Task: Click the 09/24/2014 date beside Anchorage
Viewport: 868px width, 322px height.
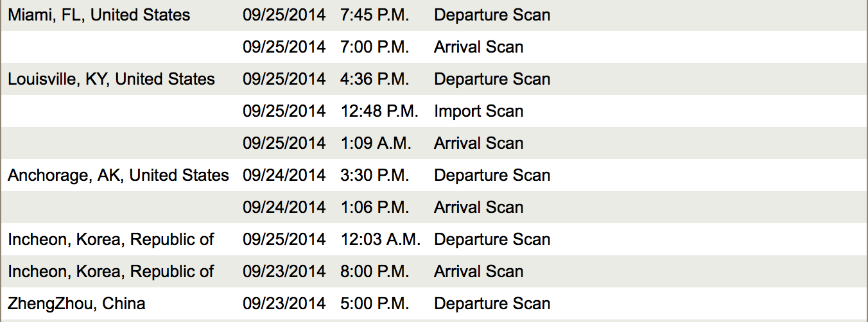Action: (x=284, y=175)
